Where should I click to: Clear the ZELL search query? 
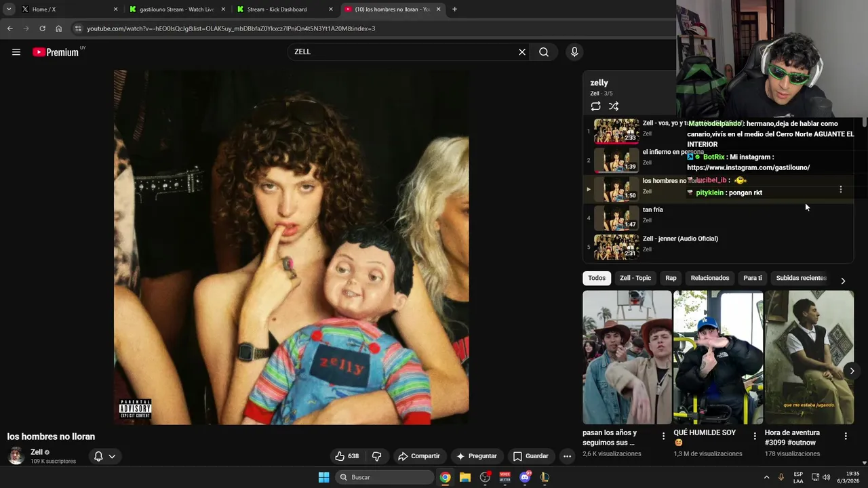pos(522,52)
